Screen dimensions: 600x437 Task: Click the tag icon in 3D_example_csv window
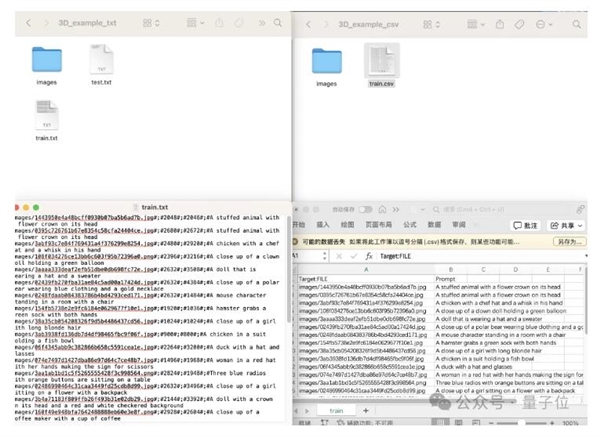pyautogui.click(x=519, y=24)
